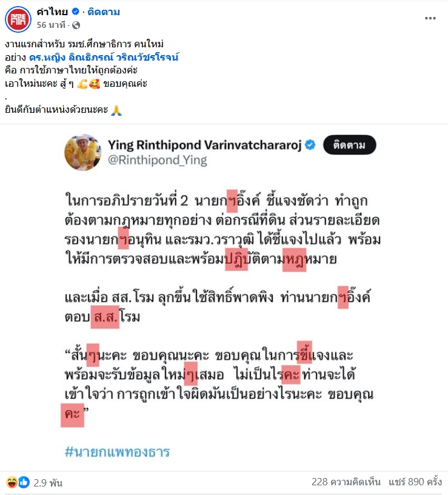This screenshot has width=448, height=495.
Task: Open the 228 ความคิดเห็น comments
Action: [346, 482]
